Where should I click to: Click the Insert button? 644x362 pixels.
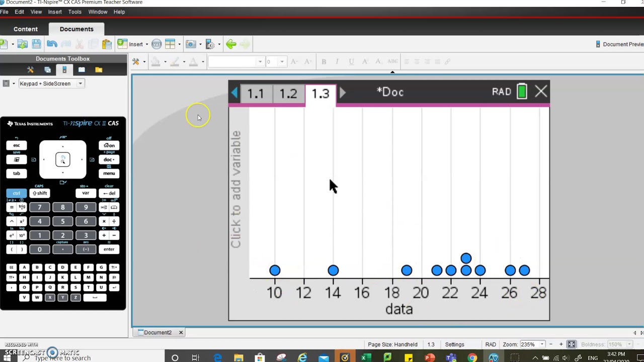pyautogui.click(x=131, y=44)
